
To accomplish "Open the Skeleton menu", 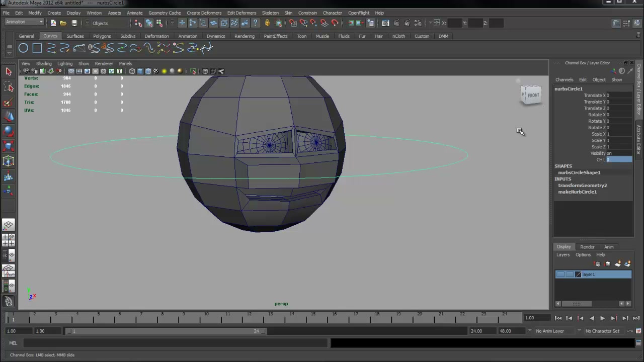I will [270, 13].
